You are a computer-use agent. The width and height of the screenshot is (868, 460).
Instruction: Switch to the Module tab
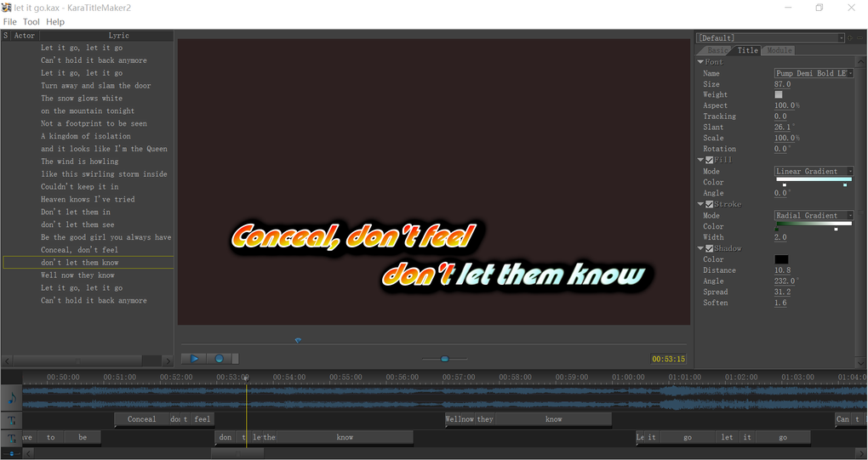click(x=779, y=50)
